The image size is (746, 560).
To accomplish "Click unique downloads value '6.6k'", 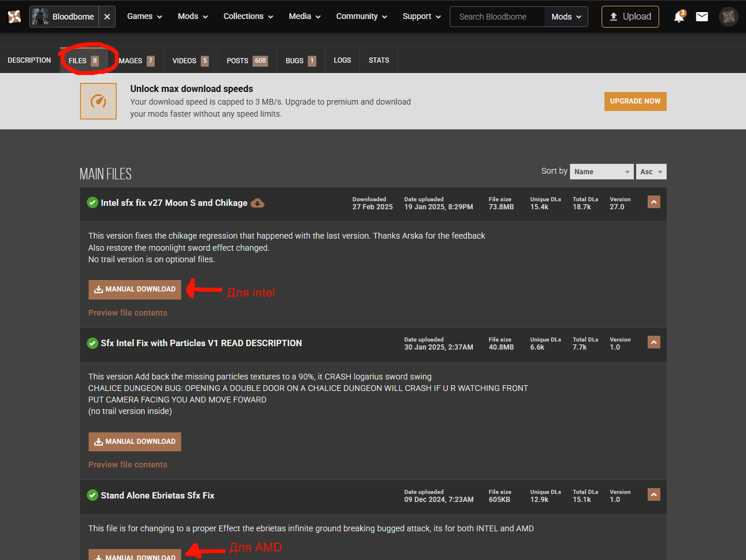I will click(537, 347).
